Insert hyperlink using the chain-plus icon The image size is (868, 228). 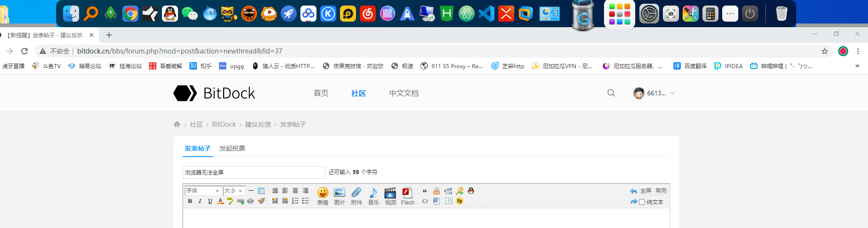coord(240,201)
